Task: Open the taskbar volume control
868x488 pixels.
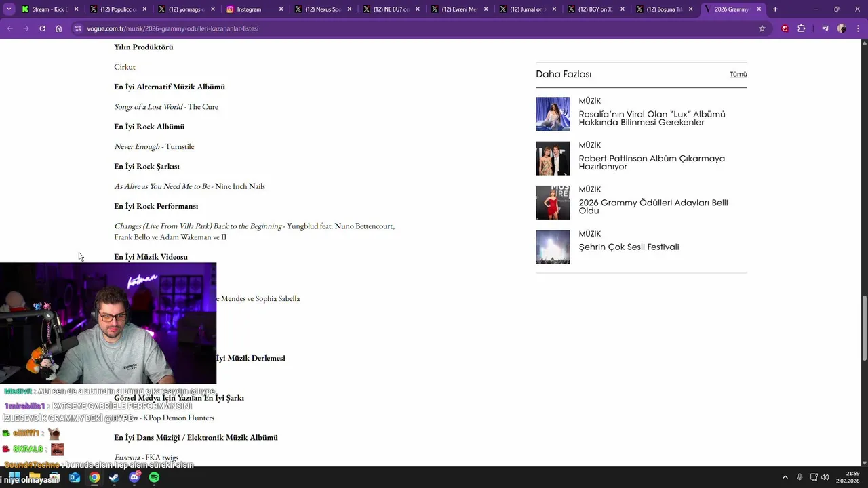Action: coord(825,477)
